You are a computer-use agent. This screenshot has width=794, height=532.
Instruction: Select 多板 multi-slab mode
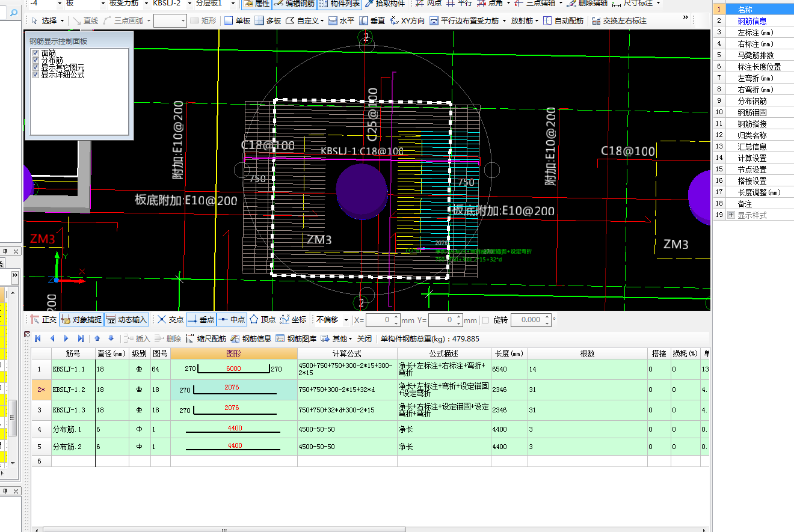pyautogui.click(x=268, y=20)
